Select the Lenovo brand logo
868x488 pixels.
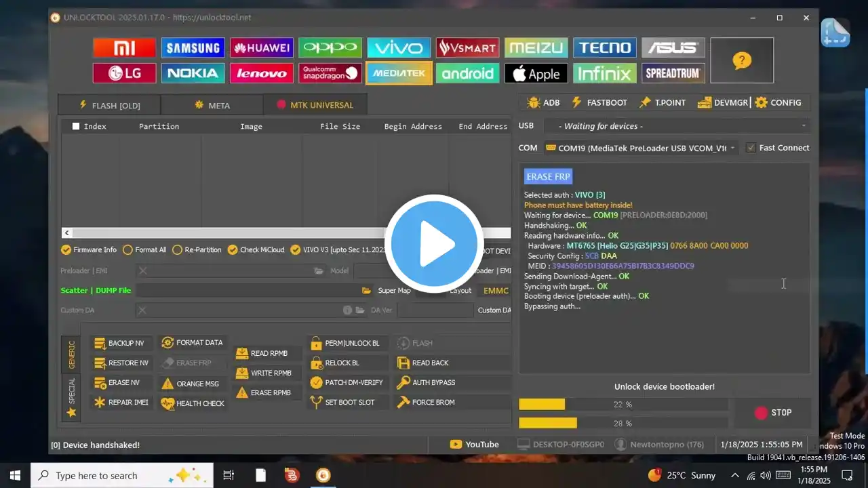tap(262, 73)
